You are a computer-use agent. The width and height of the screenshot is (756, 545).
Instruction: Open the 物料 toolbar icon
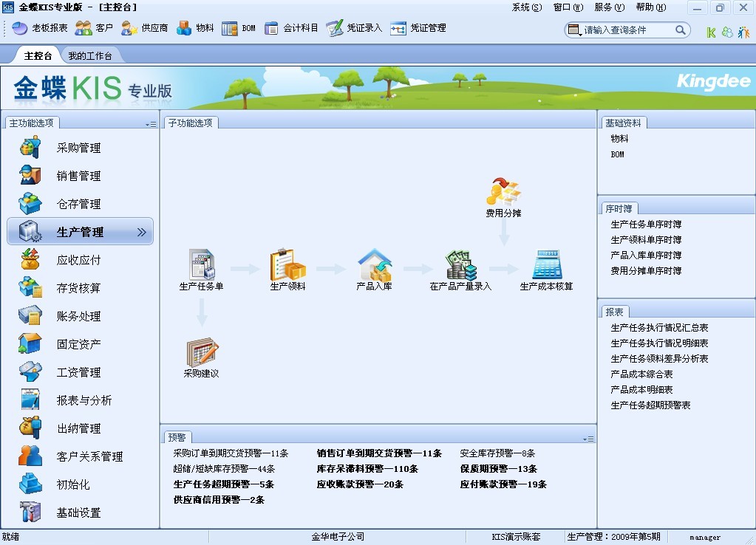[184, 28]
